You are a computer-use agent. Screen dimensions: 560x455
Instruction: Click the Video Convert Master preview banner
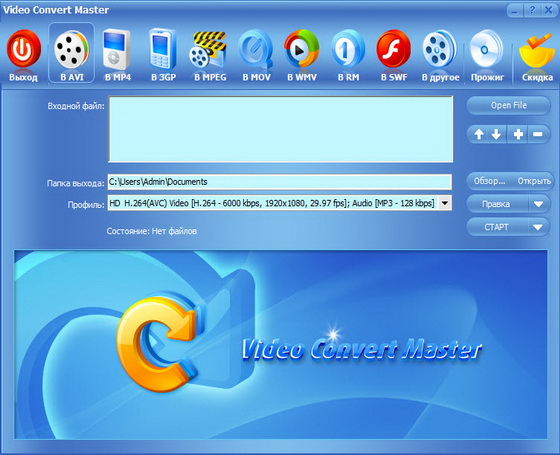click(280, 344)
